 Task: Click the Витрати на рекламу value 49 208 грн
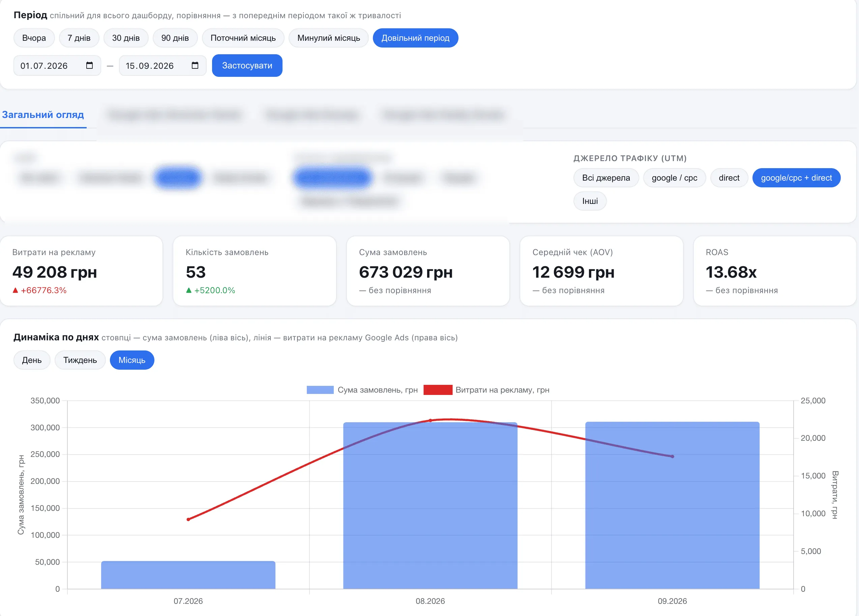click(x=55, y=272)
